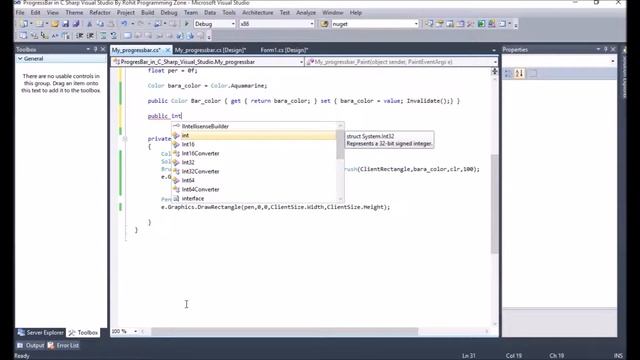Click the New Project toolbar icon
The height and width of the screenshot is (360, 640).
[24, 24]
